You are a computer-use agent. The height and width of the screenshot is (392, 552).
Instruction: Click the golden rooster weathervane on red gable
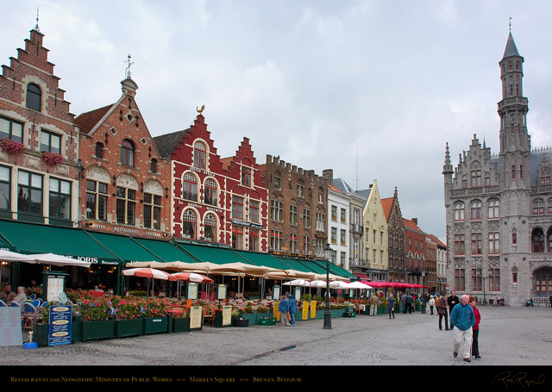coord(201,109)
